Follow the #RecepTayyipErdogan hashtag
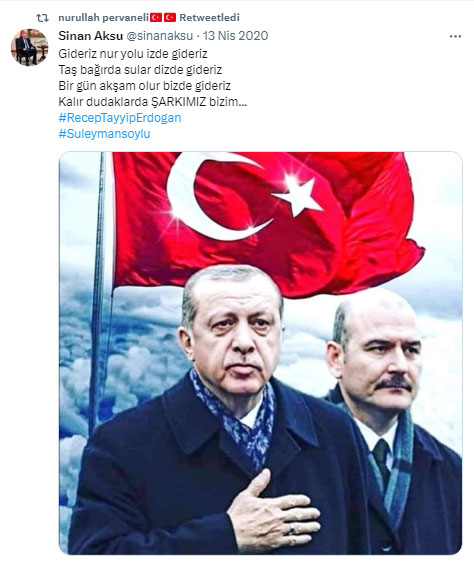Image resolution: width=474 pixels, height=564 pixels. coord(120,118)
